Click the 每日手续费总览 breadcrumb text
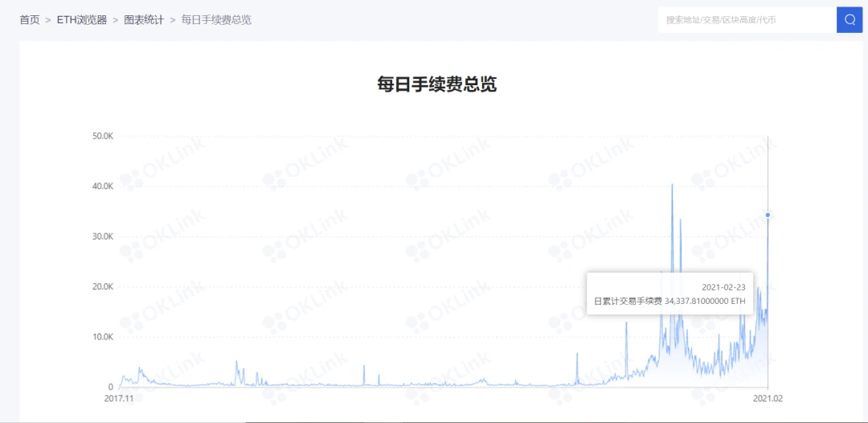 point(216,20)
